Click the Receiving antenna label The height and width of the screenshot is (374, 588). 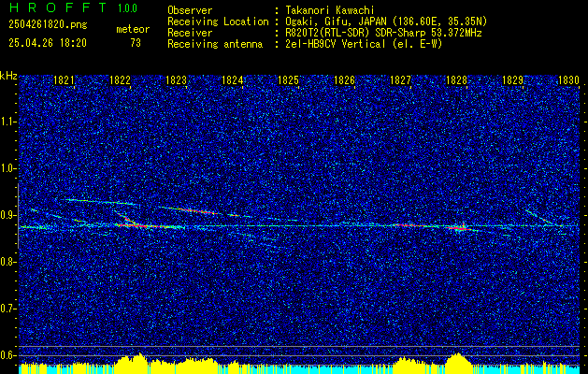pyautogui.click(x=215, y=44)
